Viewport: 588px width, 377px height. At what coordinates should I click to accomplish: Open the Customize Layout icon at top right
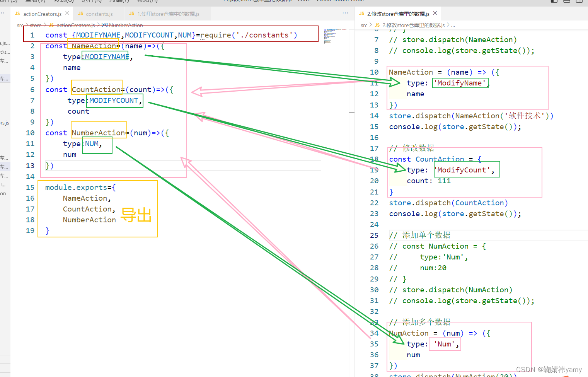click(x=579, y=2)
